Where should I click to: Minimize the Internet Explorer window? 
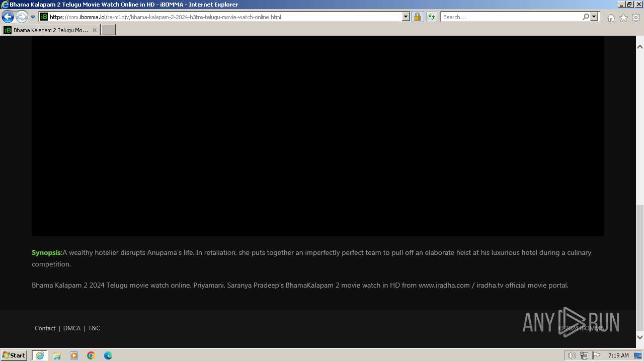621,5
